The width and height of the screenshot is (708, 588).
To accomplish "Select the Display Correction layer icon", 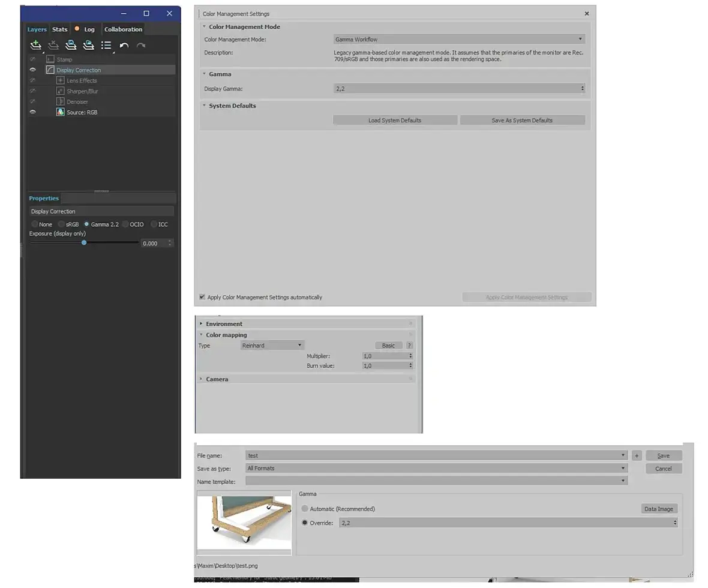I will pos(50,70).
